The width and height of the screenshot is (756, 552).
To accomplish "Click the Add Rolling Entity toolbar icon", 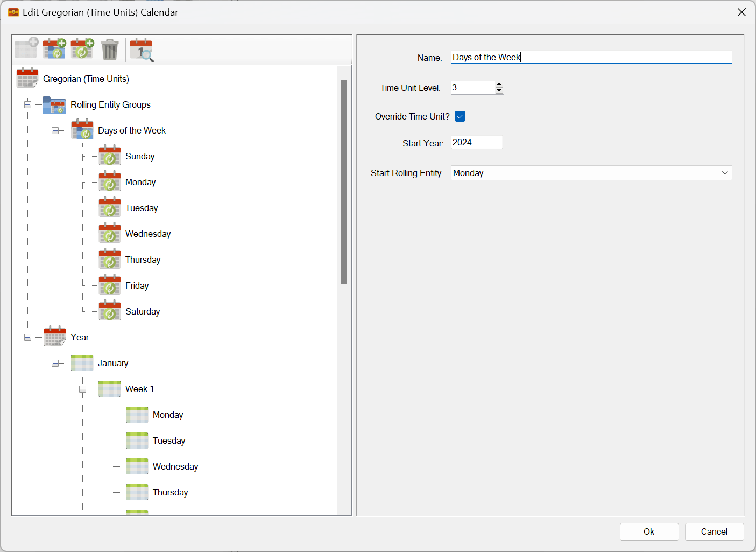I will coord(82,49).
